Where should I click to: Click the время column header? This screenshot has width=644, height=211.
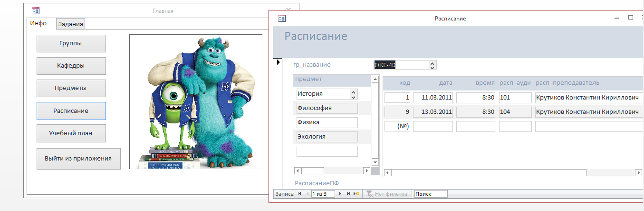(x=485, y=83)
